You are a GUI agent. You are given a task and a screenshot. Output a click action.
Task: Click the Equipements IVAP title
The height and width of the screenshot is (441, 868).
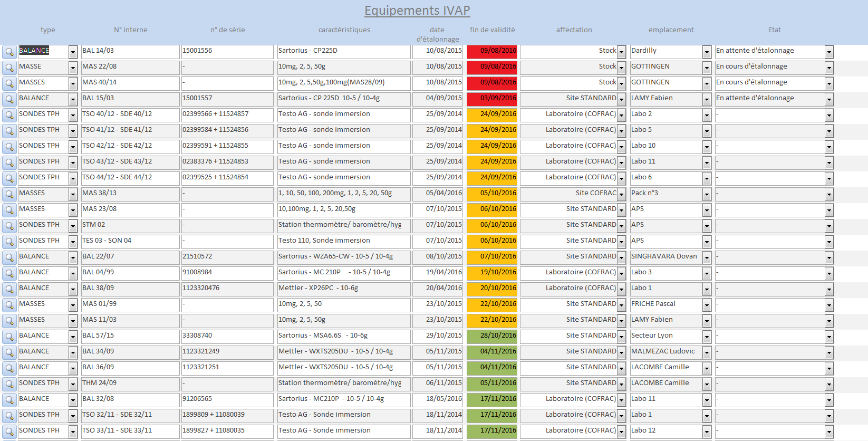tap(417, 11)
